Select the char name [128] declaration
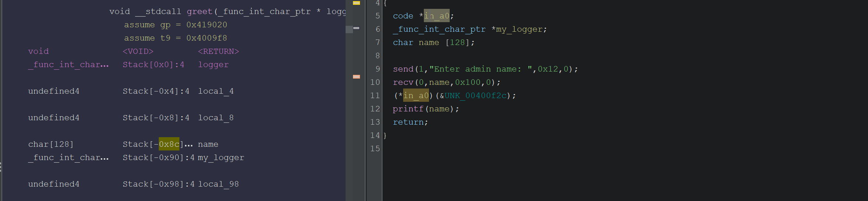This screenshot has width=868, height=201. pyautogui.click(x=433, y=42)
